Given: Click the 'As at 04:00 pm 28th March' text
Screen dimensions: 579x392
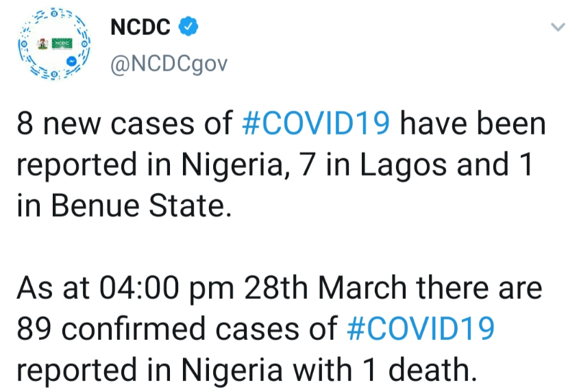Looking at the screenshot, I should [212, 287].
